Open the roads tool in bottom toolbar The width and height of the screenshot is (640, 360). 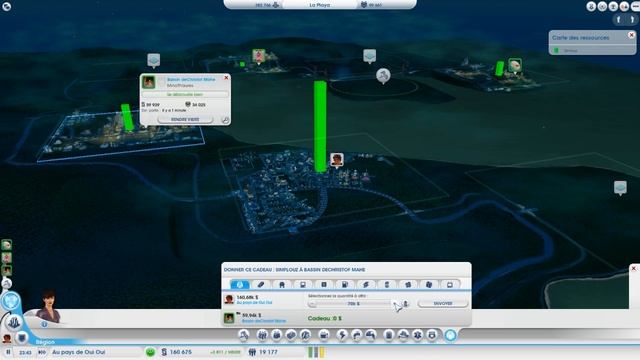(244, 336)
